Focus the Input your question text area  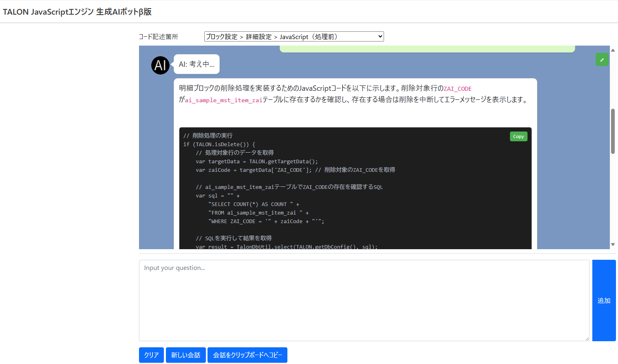(364, 300)
